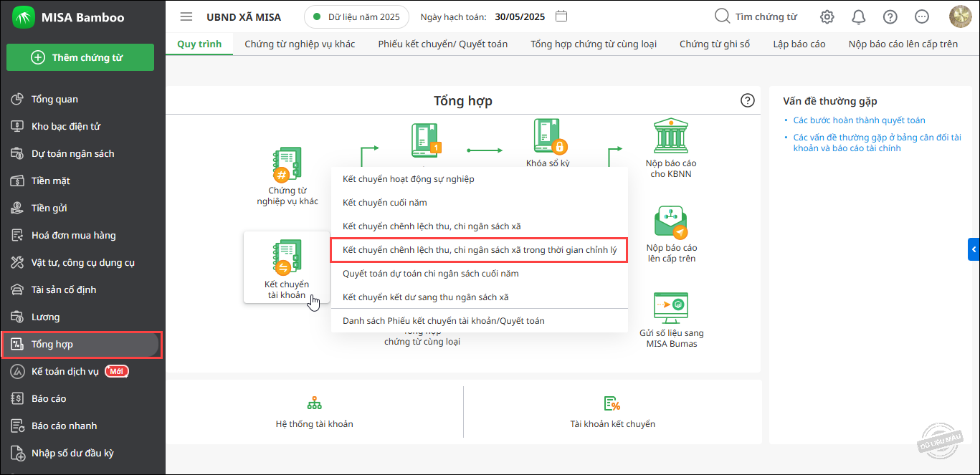
Task: Click the Tìm chứng từ search field
Action: coord(766,16)
